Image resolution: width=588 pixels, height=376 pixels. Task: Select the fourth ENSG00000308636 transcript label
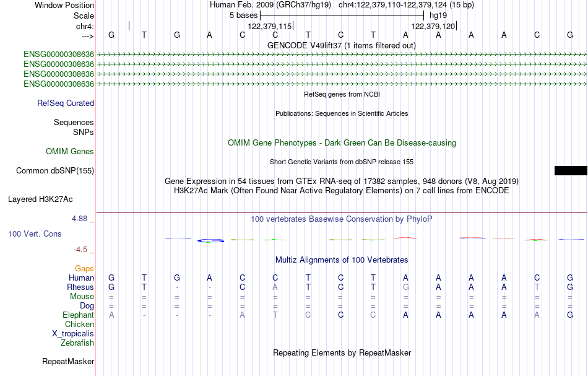(59, 84)
